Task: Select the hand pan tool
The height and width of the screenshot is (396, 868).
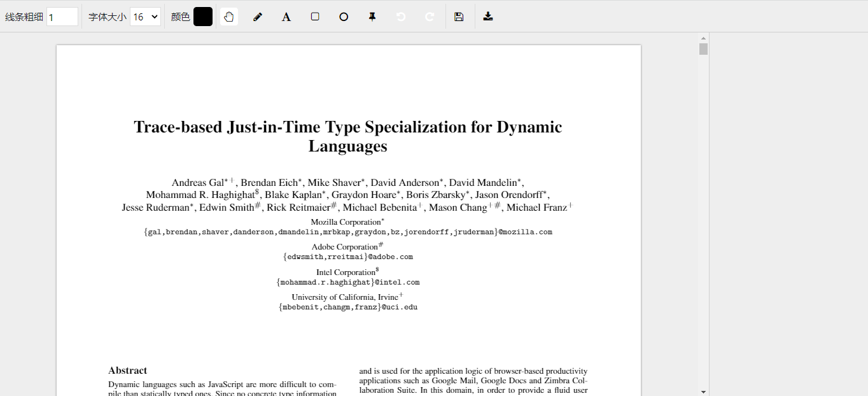Action: pyautogui.click(x=229, y=17)
